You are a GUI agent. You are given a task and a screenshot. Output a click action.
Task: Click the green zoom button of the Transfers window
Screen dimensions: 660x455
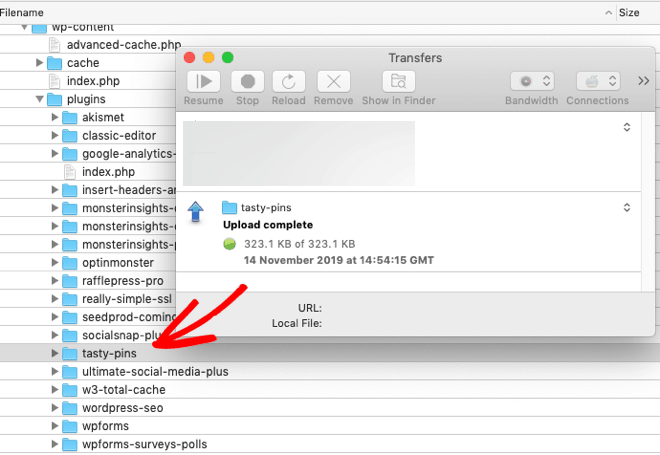pyautogui.click(x=228, y=58)
